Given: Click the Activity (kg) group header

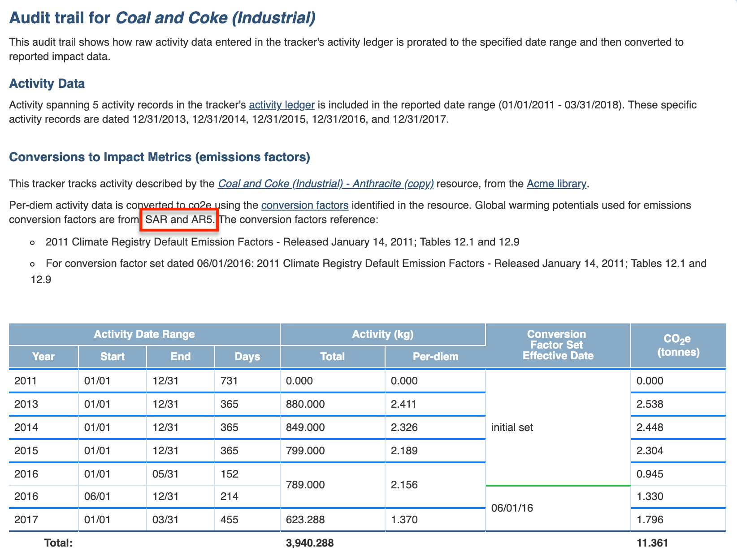Looking at the screenshot, I should pos(382,334).
